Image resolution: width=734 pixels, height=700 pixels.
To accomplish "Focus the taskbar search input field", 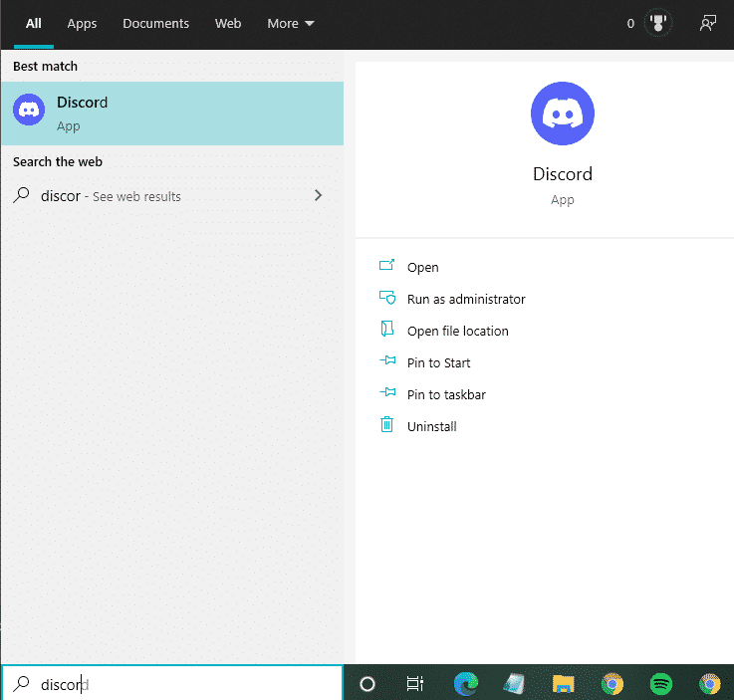I will pyautogui.click(x=172, y=684).
